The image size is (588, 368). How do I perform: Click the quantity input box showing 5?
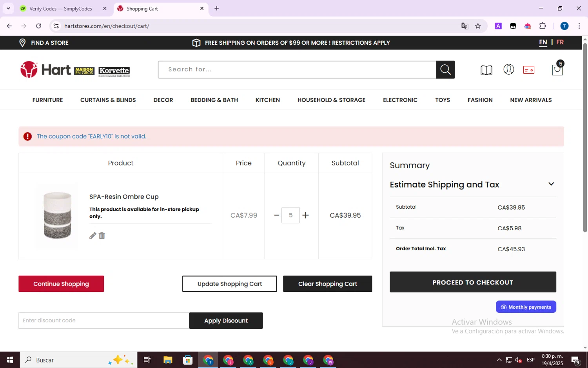coord(290,215)
